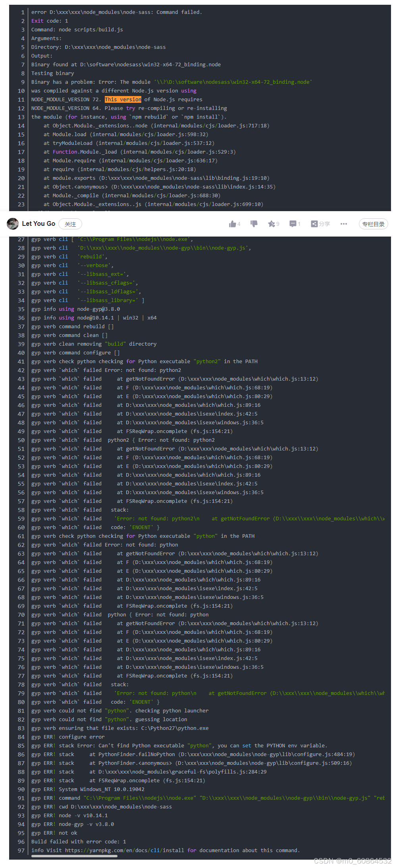Like the article with the thumbs-up icon
This screenshot has width=393, height=868.
(233, 223)
